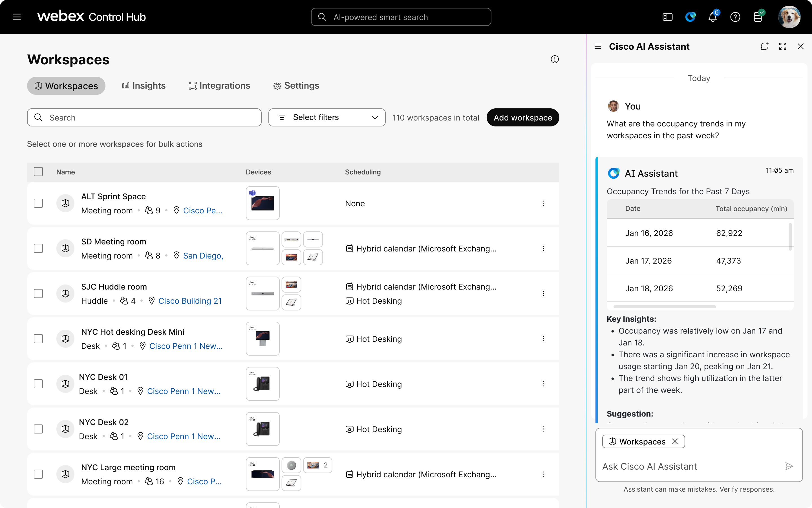812x508 pixels.
Task: Open notifications bell with 6 badge
Action: point(713,17)
